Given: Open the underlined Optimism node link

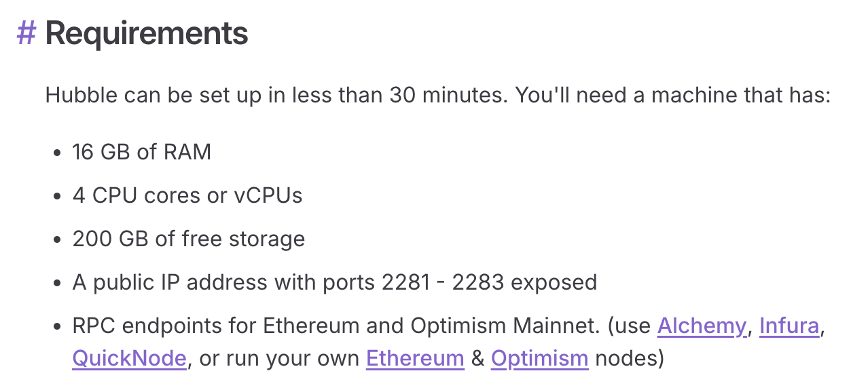Looking at the screenshot, I should pyautogui.click(x=539, y=357).
